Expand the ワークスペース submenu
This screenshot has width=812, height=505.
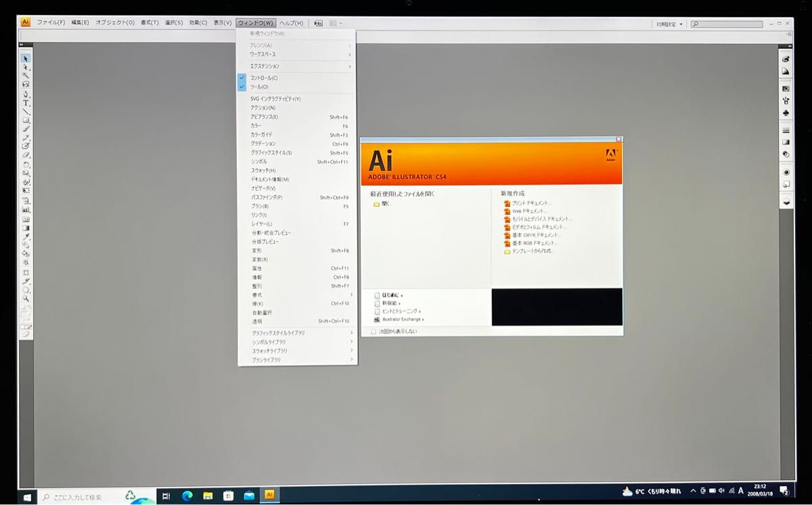click(x=297, y=54)
